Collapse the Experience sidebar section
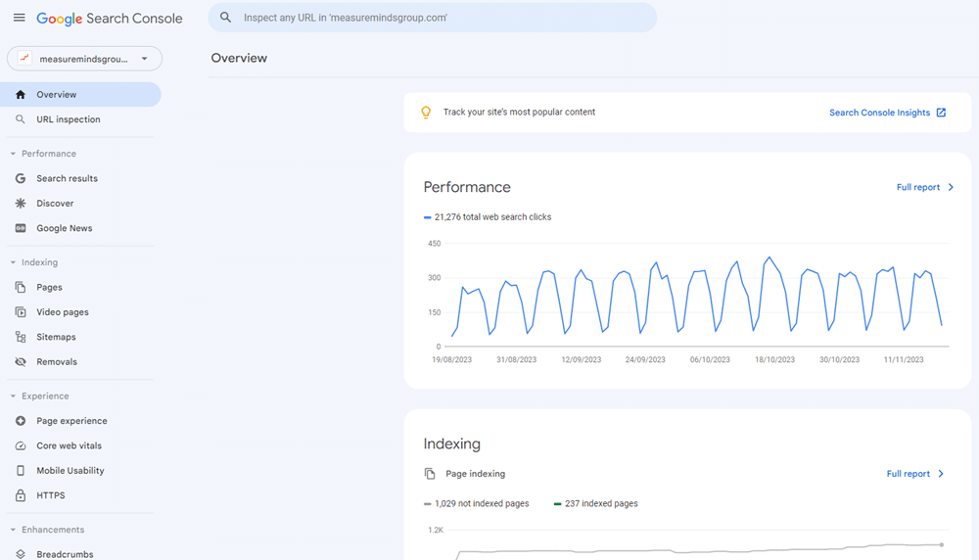The width and height of the screenshot is (979, 560). pyautogui.click(x=39, y=396)
